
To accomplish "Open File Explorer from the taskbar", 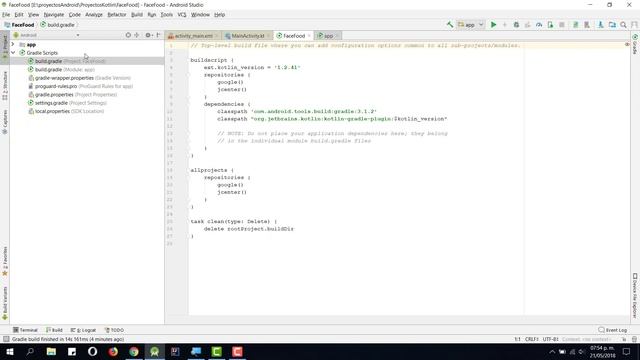I will [x=51, y=351].
